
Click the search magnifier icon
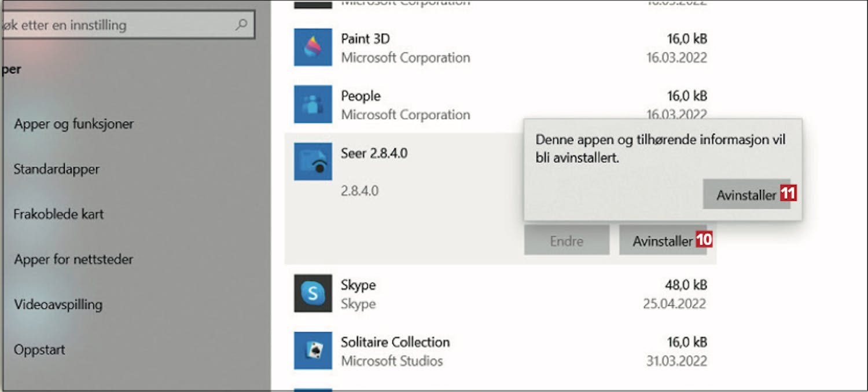coord(241,24)
